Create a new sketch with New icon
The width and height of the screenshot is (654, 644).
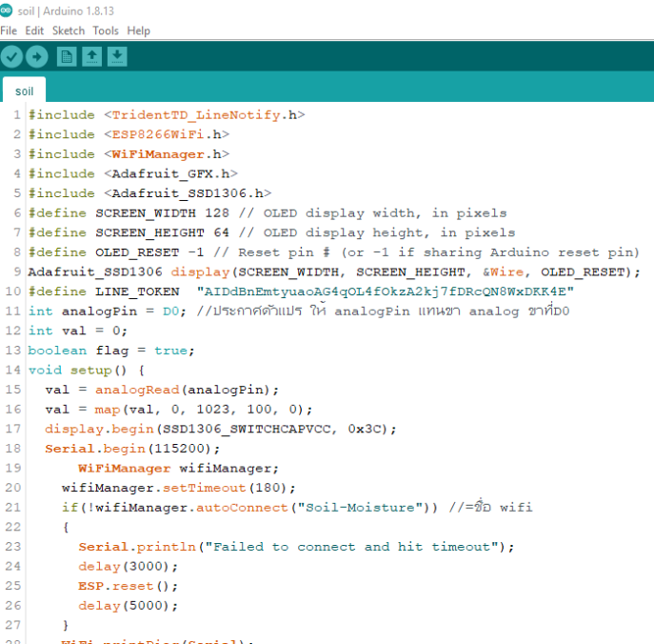[67, 57]
